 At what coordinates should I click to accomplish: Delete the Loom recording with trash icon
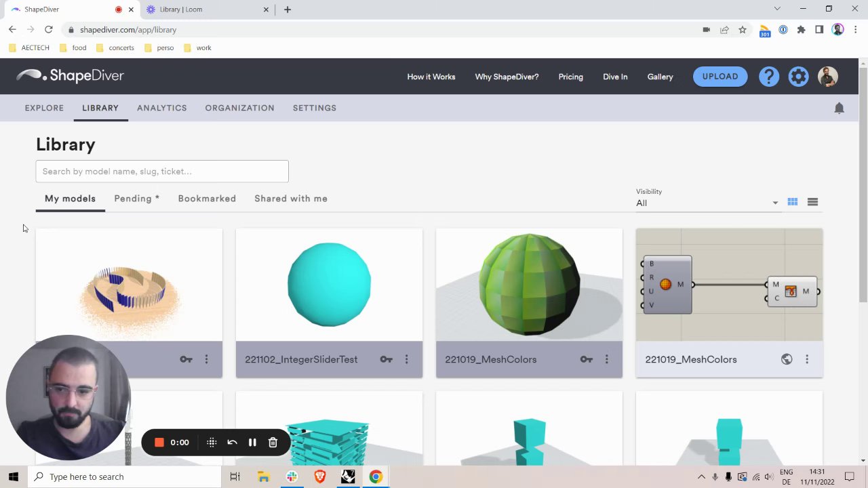click(273, 443)
